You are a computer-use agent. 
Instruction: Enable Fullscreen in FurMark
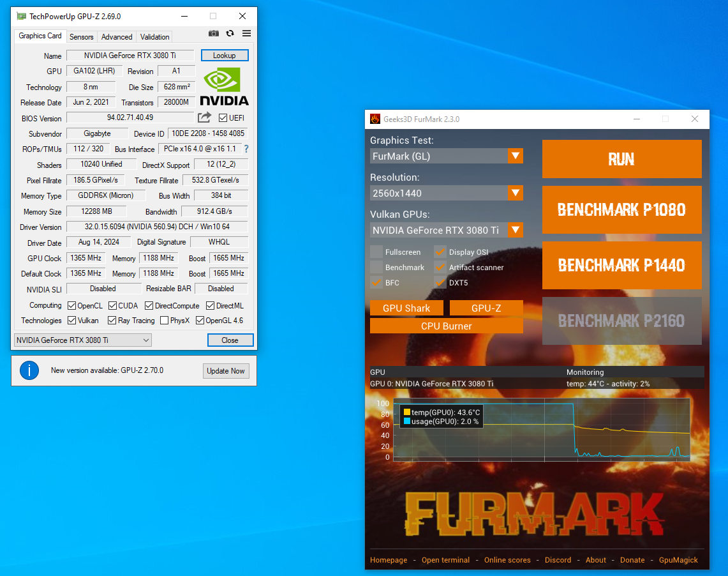[376, 252]
